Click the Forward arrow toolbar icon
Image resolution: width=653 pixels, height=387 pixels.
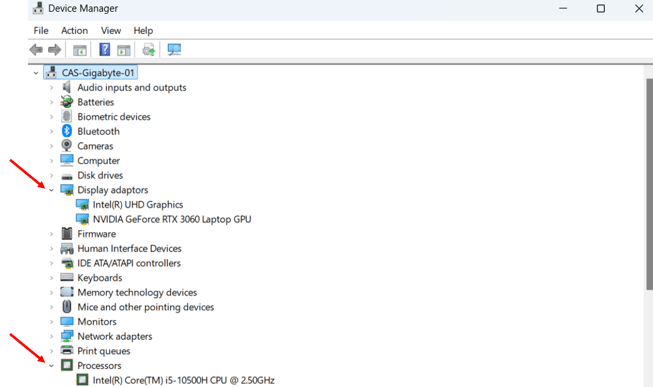pyautogui.click(x=55, y=50)
